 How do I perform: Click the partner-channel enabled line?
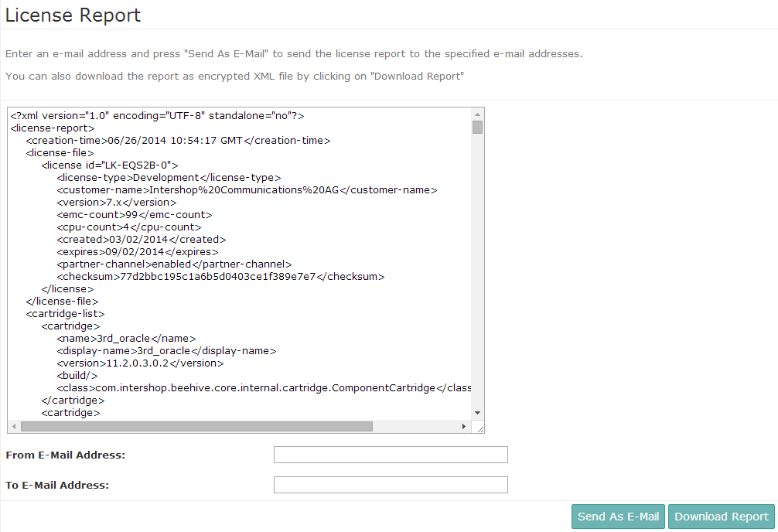click(174, 264)
